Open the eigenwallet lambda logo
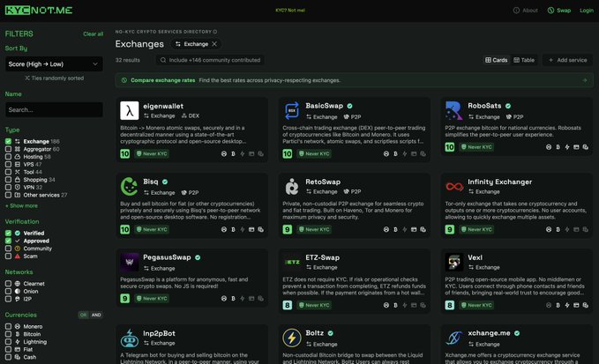The width and height of the screenshot is (599, 364). tap(129, 111)
